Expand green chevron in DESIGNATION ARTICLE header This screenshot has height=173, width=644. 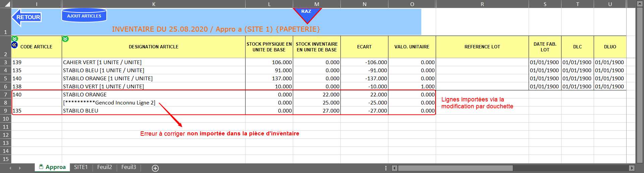point(65,39)
